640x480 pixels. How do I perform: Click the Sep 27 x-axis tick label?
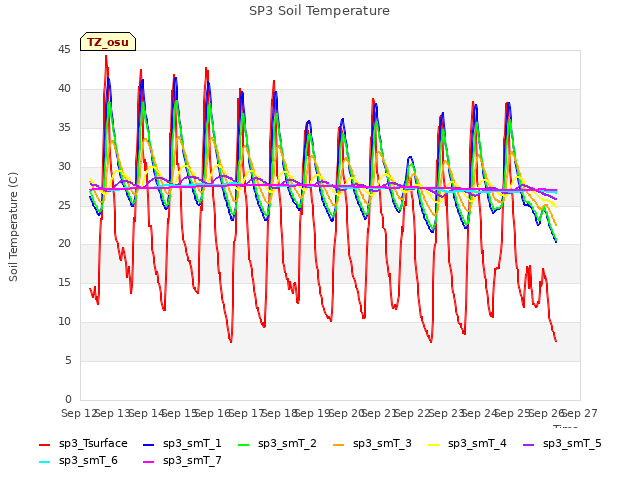[x=580, y=413]
